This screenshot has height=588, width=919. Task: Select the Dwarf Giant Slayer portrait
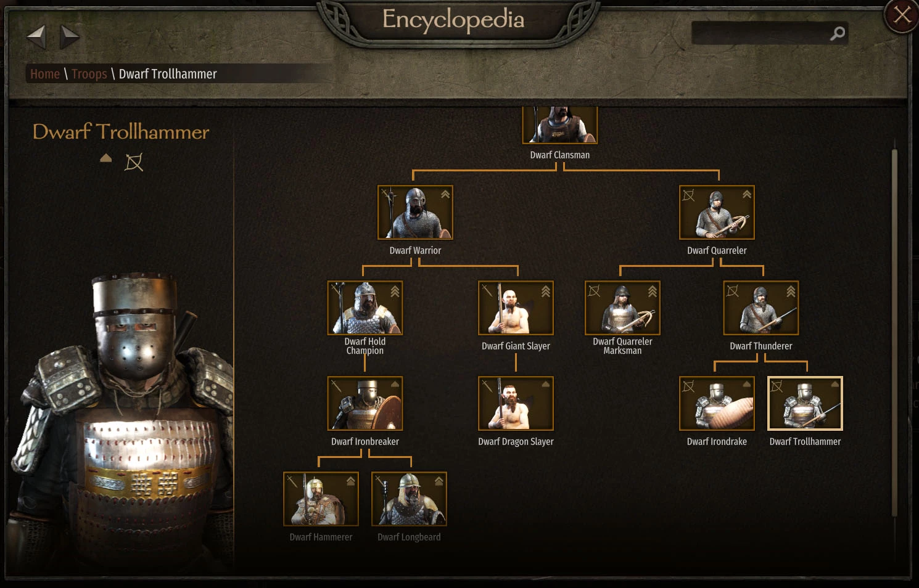(516, 308)
